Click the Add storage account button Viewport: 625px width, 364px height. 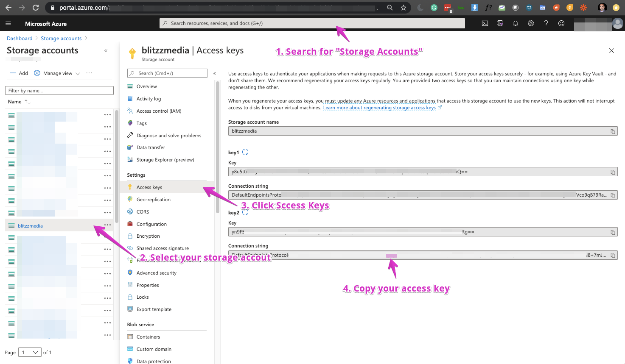tap(19, 73)
